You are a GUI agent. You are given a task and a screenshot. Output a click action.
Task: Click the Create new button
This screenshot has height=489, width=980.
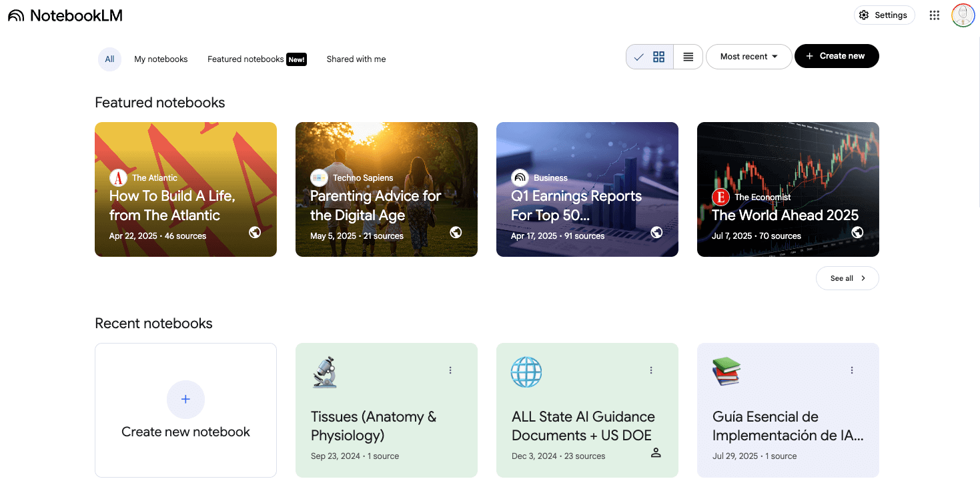837,56
